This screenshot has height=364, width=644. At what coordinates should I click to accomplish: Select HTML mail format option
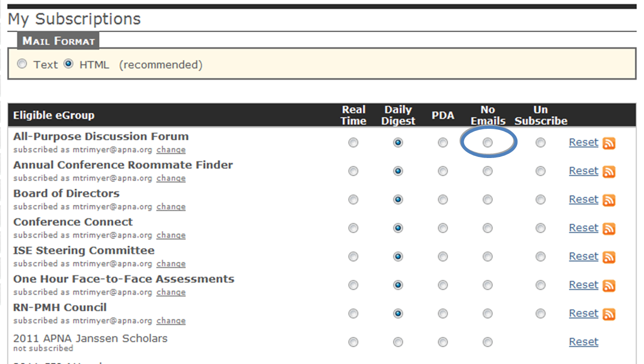[x=68, y=64]
